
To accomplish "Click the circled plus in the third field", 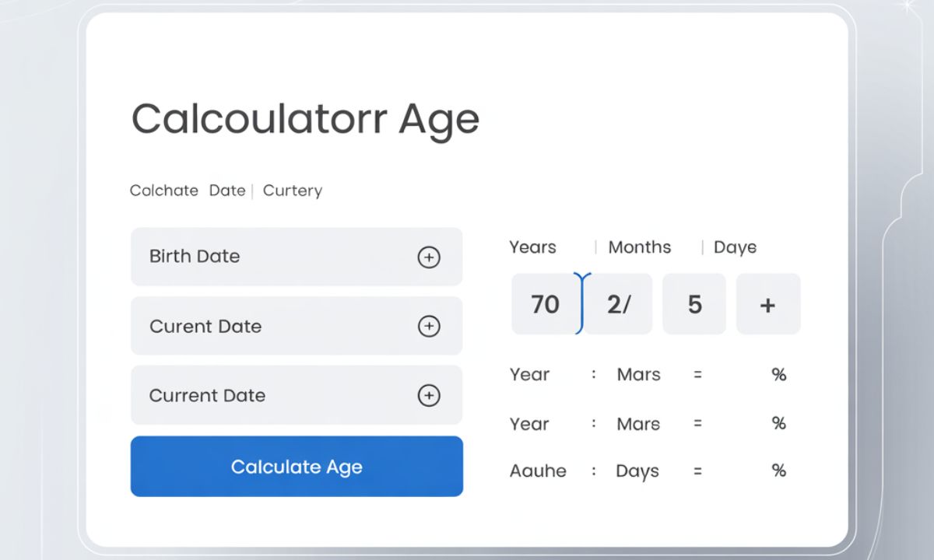I will point(429,395).
